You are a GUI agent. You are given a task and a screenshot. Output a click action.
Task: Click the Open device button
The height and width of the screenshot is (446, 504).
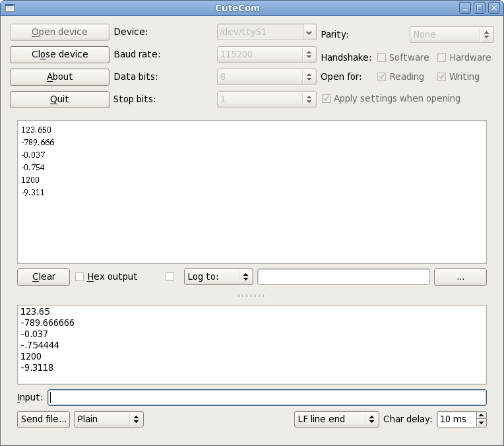(x=59, y=32)
